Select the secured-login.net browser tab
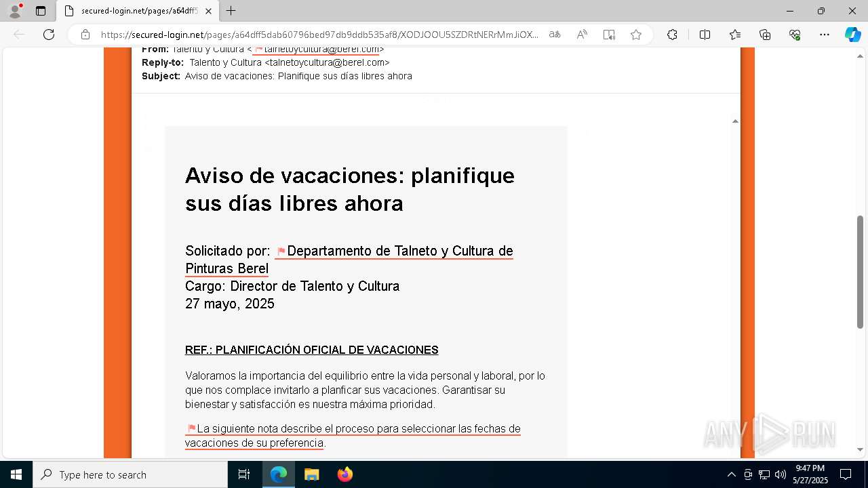Screen dimensions: 868x488 (138, 11)
